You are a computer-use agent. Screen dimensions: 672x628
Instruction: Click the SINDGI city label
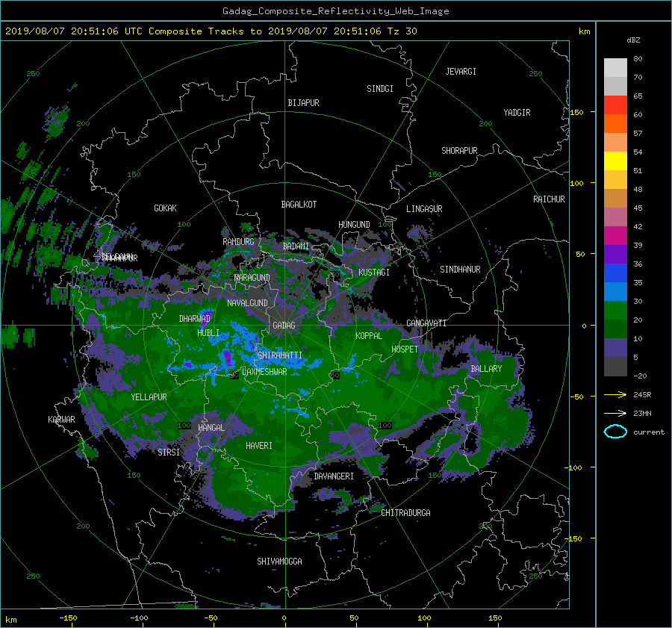click(x=380, y=89)
